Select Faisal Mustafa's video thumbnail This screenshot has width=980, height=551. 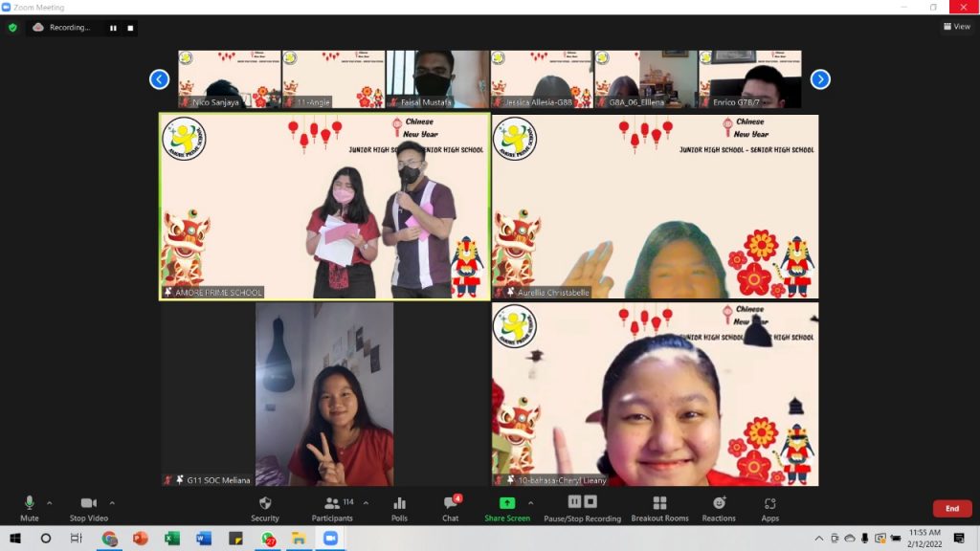coord(437,78)
